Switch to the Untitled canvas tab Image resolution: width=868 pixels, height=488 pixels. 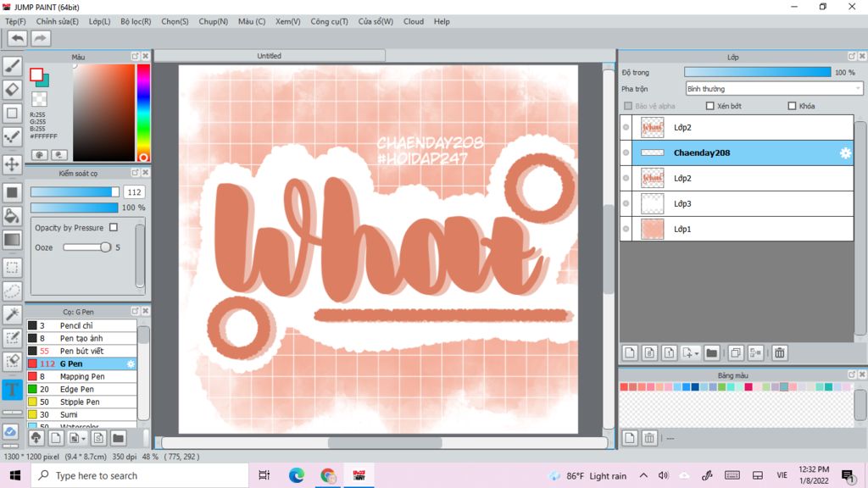click(x=269, y=56)
